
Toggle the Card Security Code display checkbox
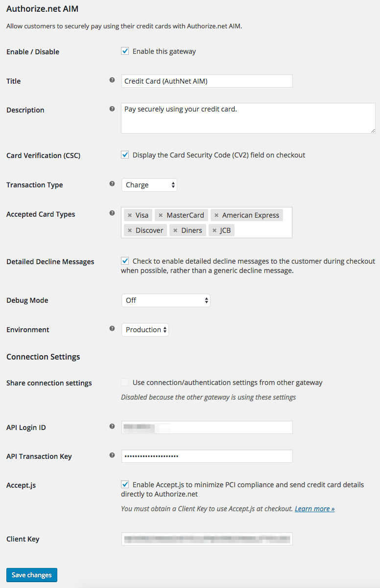pos(125,155)
